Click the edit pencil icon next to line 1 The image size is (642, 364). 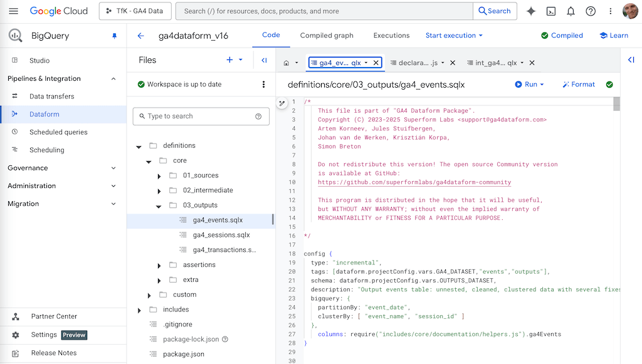pos(282,103)
